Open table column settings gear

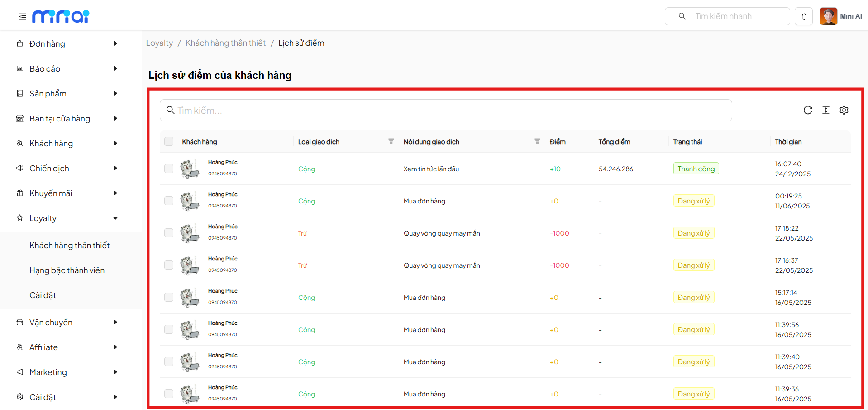pyautogui.click(x=844, y=110)
